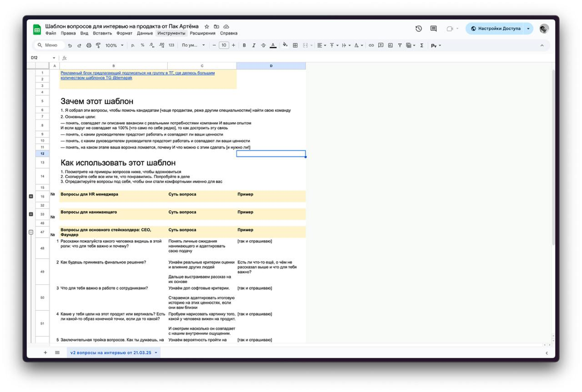Open the fill color picker
This screenshot has height=392, width=582.
(285, 46)
